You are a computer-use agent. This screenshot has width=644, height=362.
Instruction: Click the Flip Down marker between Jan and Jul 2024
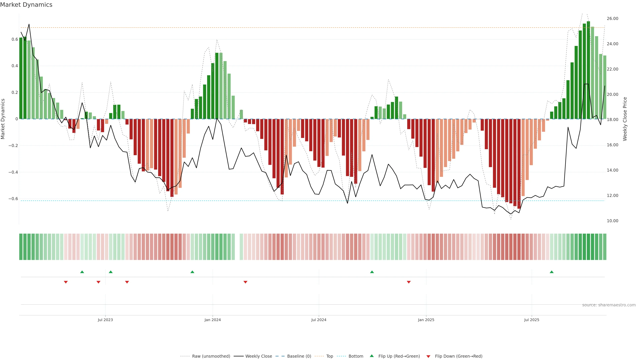point(245,282)
